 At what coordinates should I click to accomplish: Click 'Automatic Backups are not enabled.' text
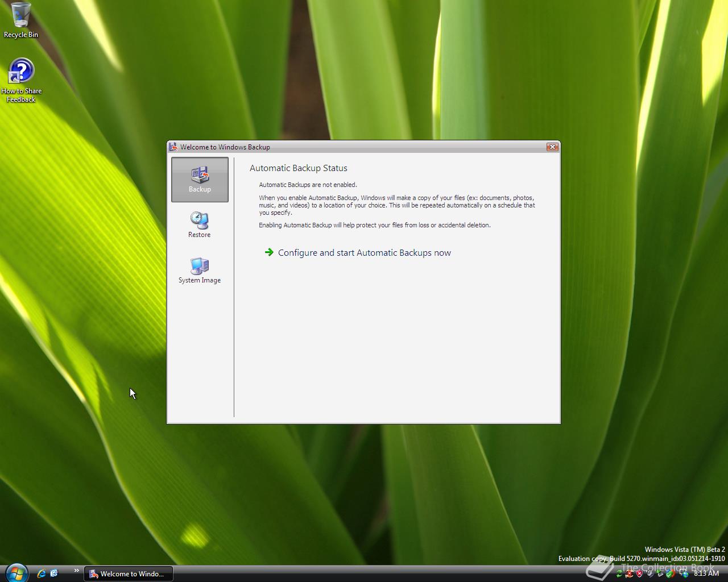coord(308,185)
